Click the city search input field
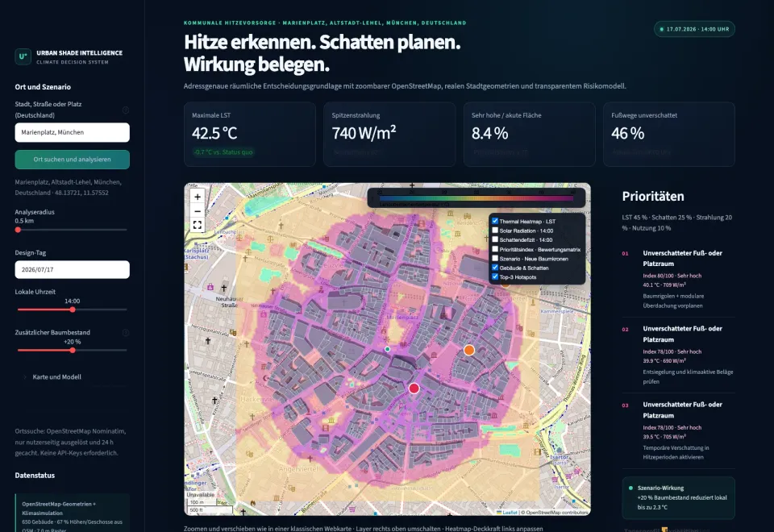This screenshot has width=774, height=532. [x=72, y=132]
